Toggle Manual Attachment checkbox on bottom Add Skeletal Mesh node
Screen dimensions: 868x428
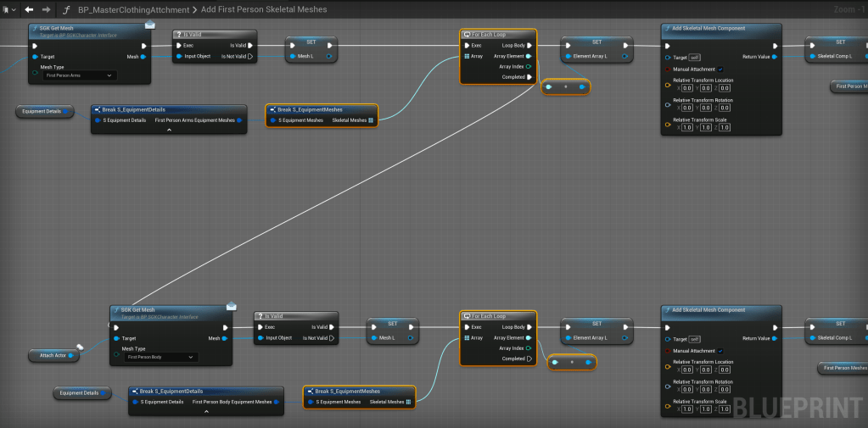pyautogui.click(x=720, y=350)
